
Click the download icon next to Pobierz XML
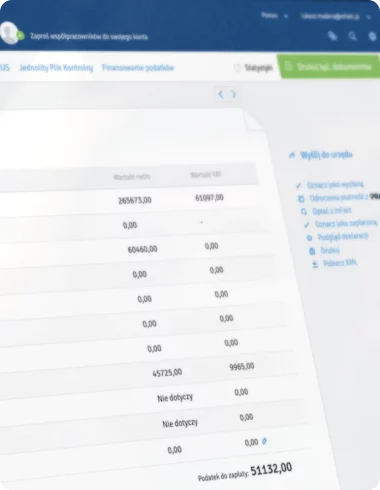pyautogui.click(x=315, y=264)
